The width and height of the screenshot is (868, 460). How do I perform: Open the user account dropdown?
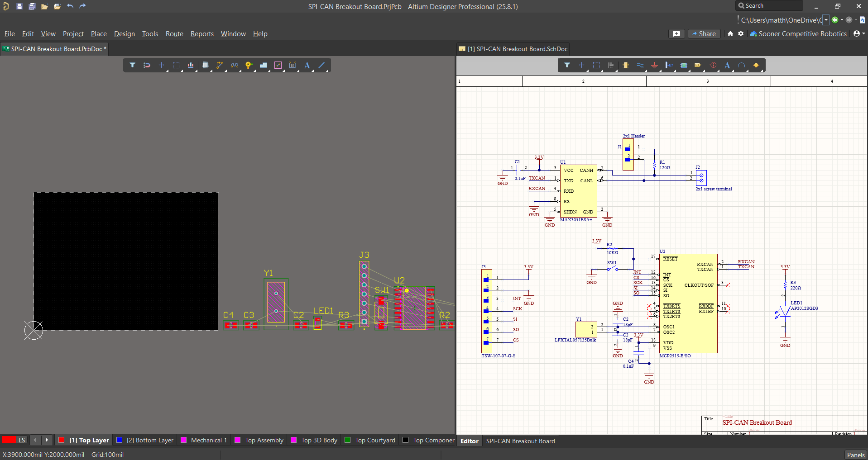[859, 33]
